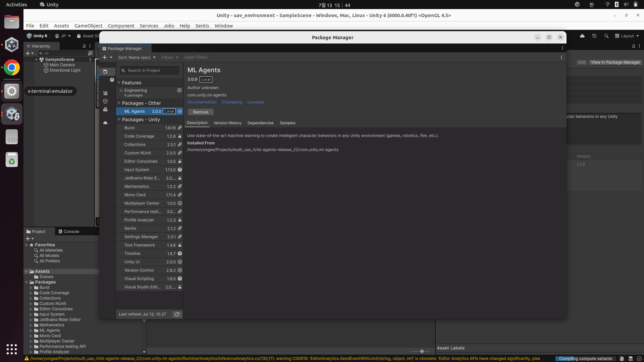
Task: Open the Sort: Name (asc) dropdown
Action: 137,57
